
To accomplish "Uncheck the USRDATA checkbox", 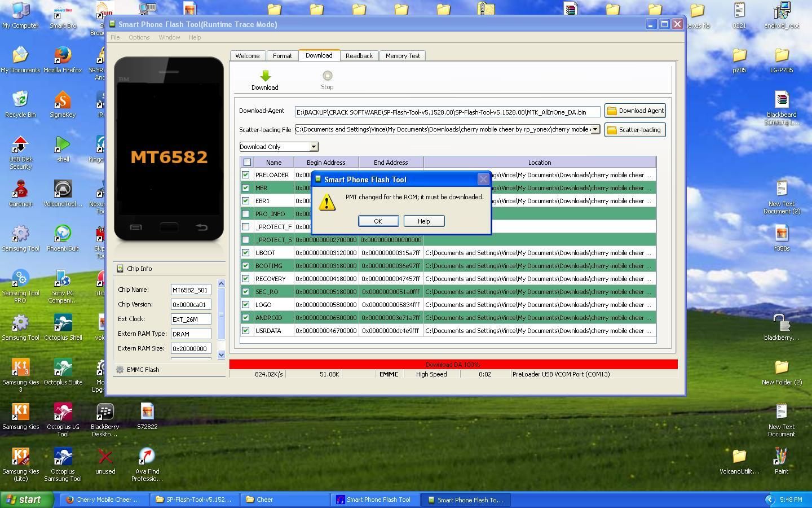I will [246, 331].
